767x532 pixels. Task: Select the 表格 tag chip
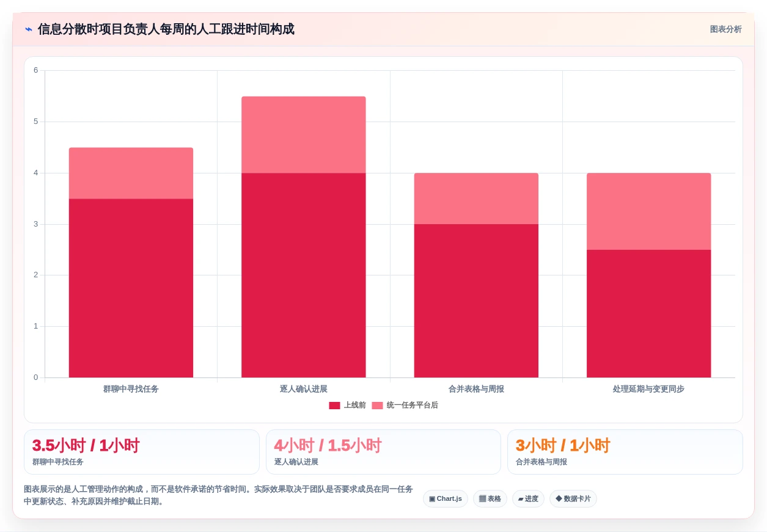point(490,498)
